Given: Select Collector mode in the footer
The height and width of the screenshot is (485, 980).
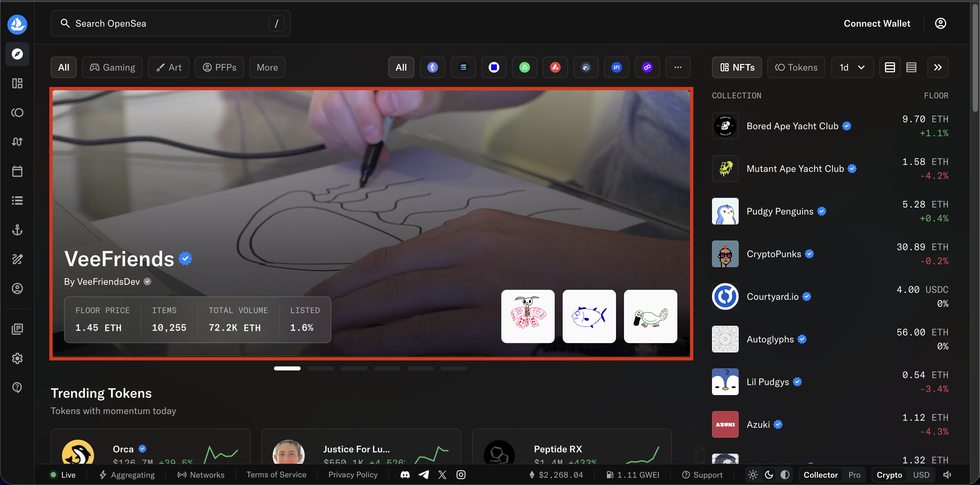Looking at the screenshot, I should point(821,475).
